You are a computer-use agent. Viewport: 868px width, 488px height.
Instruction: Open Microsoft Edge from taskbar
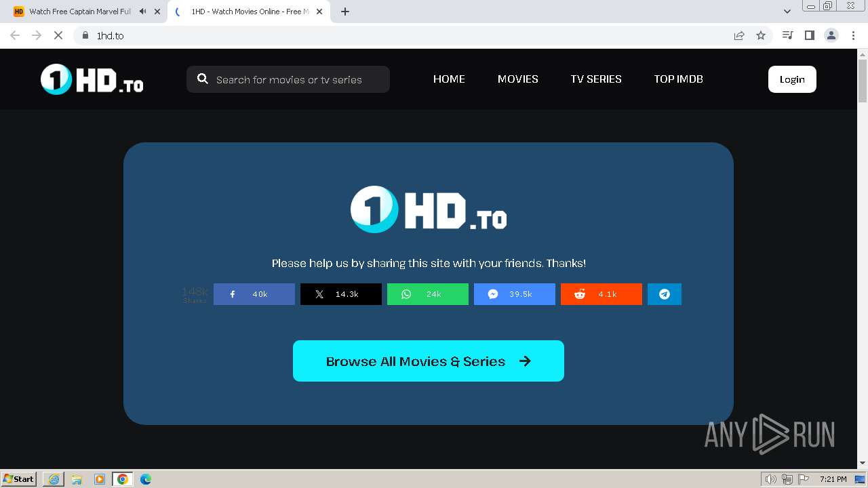[x=146, y=479]
